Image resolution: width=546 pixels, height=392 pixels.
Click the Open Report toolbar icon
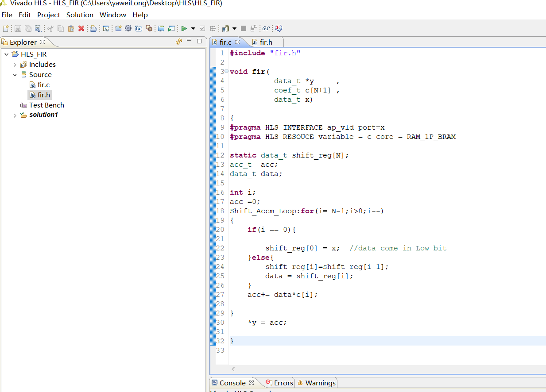[225, 28]
